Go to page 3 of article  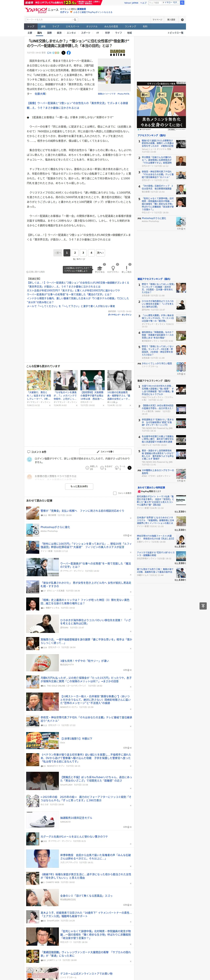(83, 253)
